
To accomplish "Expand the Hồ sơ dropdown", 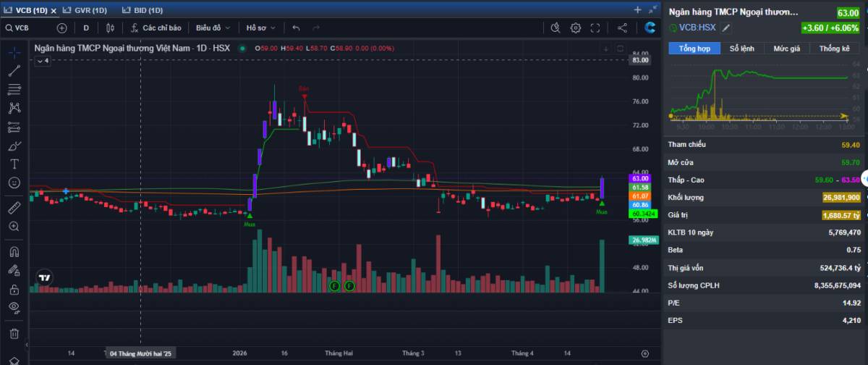I will pos(260,28).
